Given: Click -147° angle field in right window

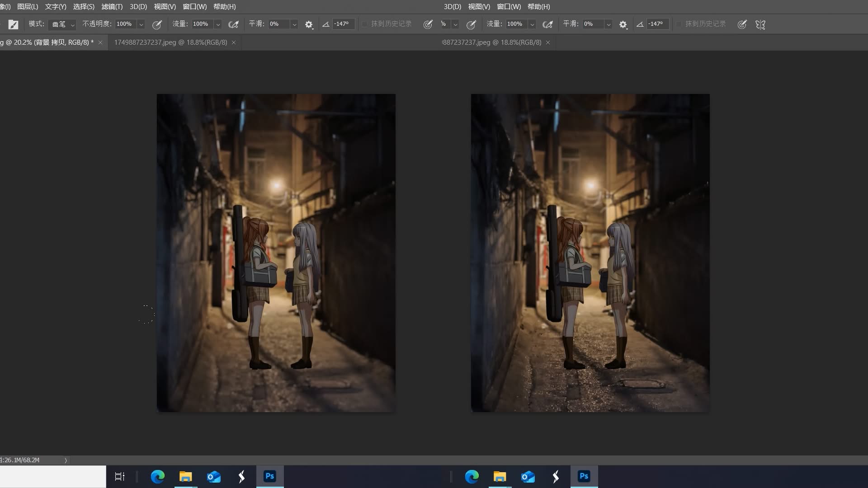Looking at the screenshot, I should pyautogui.click(x=657, y=24).
